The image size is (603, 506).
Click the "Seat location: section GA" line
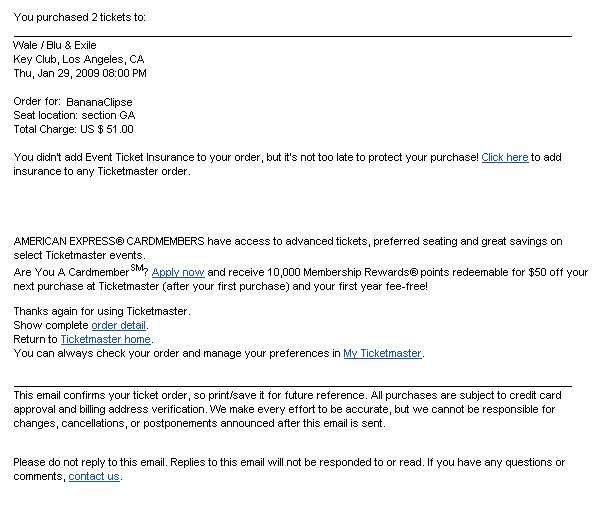[74, 116]
